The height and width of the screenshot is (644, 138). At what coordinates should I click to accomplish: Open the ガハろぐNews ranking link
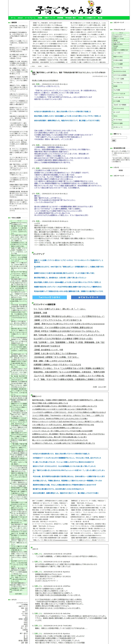[x=118, y=120]
